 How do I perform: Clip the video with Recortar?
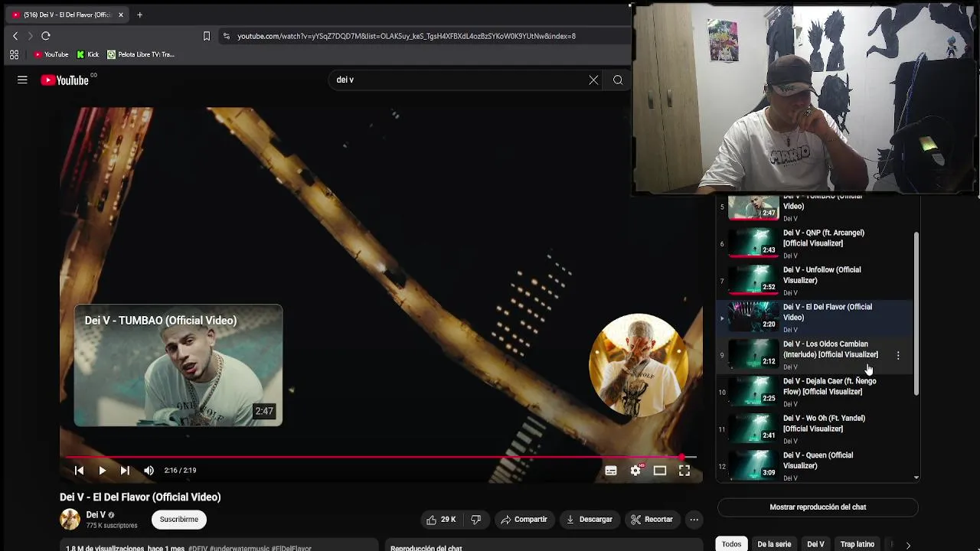click(x=652, y=520)
